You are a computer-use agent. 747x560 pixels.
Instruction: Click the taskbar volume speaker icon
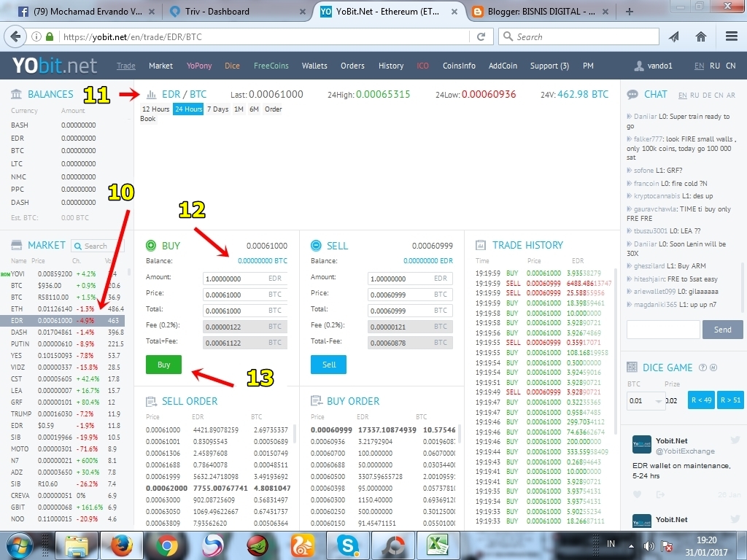click(x=649, y=546)
